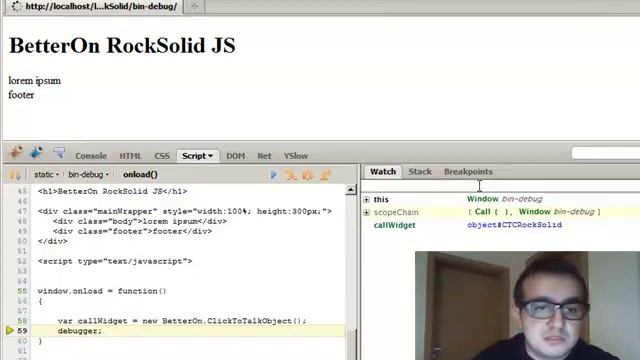
Task: Click the window.onload = function() line
Action: point(102,291)
